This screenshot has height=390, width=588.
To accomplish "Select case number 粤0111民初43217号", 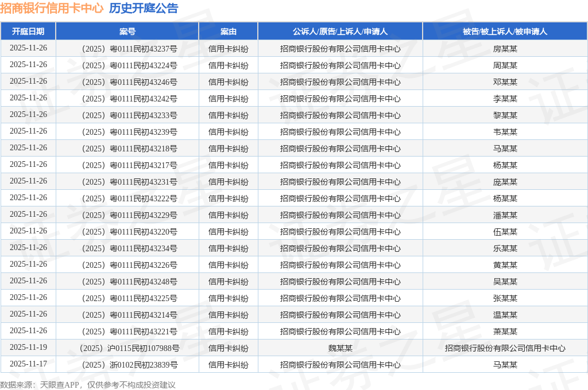I will 129,165.
